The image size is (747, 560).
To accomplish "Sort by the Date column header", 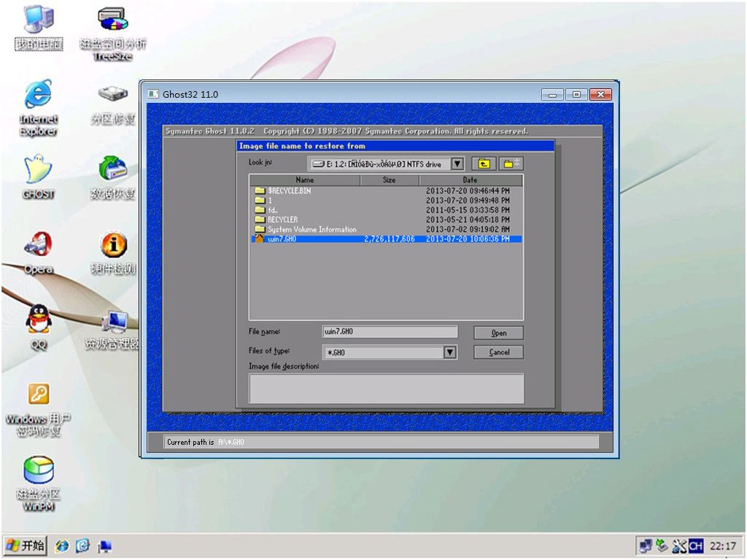I will [x=471, y=180].
